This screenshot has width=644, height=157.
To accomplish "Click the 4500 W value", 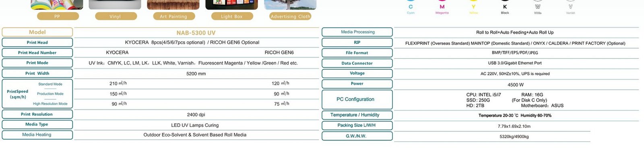I will tap(516, 85).
